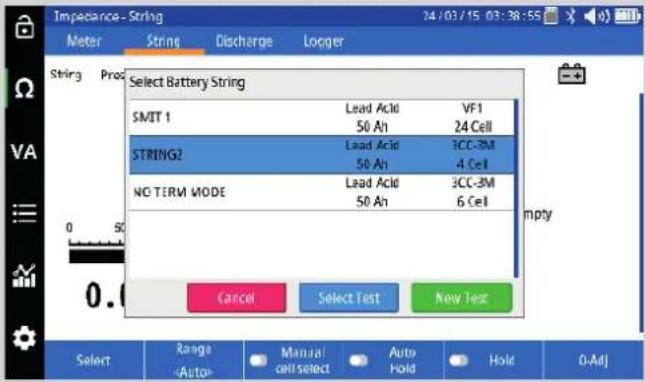Screen dimensions: 645x382
Task: Select the NO TERM MODE string
Action: click(322, 192)
